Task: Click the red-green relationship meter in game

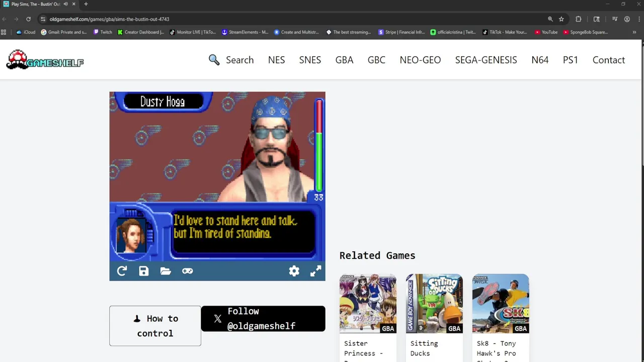Action: (318, 146)
